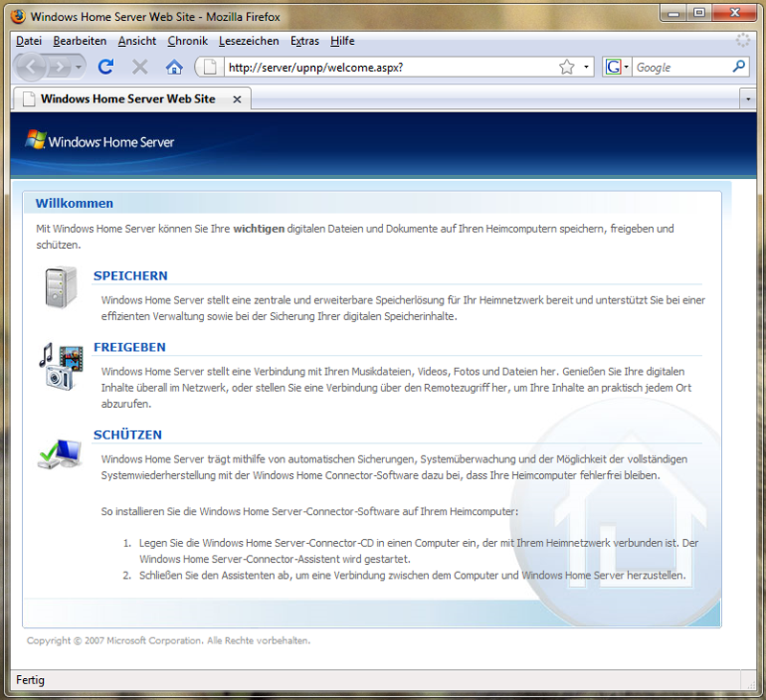Click the page identity icon in address bar
This screenshot has width=766, height=700.
coord(211,67)
